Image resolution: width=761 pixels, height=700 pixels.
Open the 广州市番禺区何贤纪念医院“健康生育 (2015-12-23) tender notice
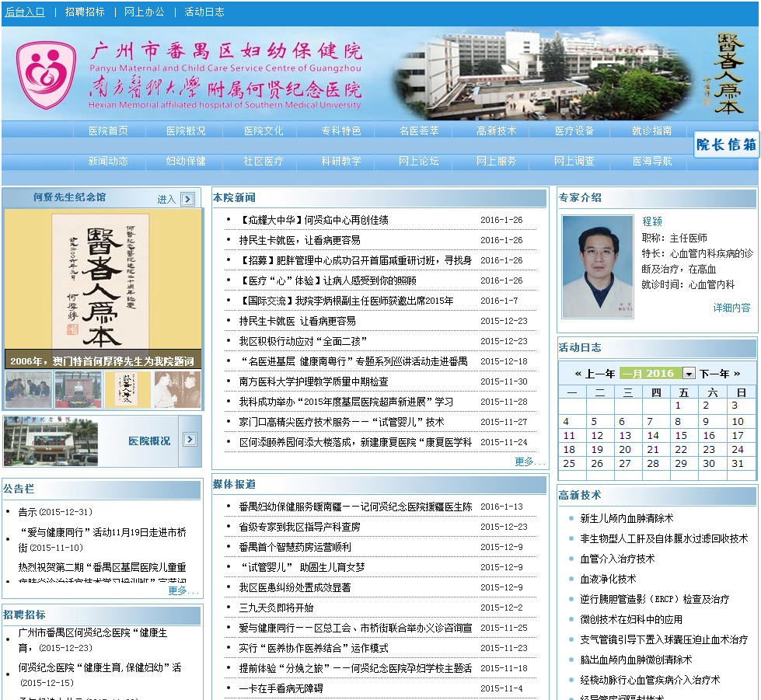pyautogui.click(x=93, y=640)
